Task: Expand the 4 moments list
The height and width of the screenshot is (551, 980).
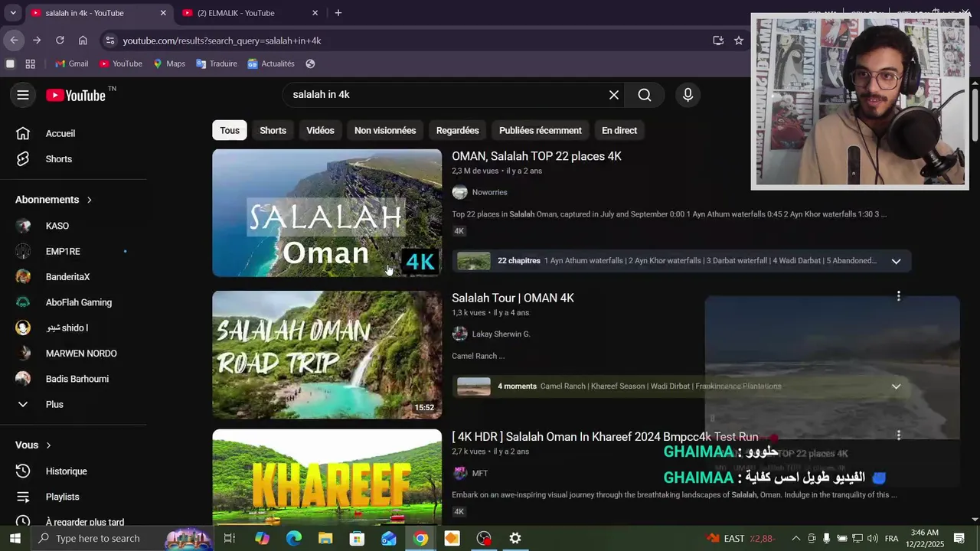Action: (896, 386)
